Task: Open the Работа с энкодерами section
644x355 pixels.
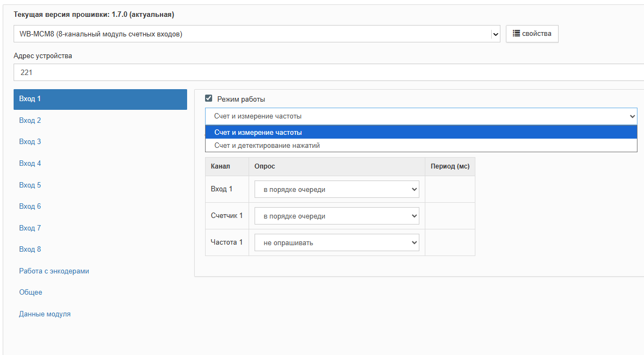Action: tap(54, 271)
